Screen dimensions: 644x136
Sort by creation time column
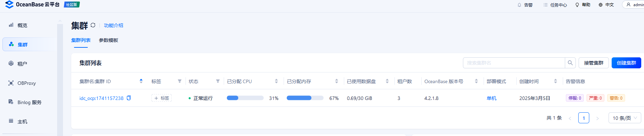tap(556, 81)
